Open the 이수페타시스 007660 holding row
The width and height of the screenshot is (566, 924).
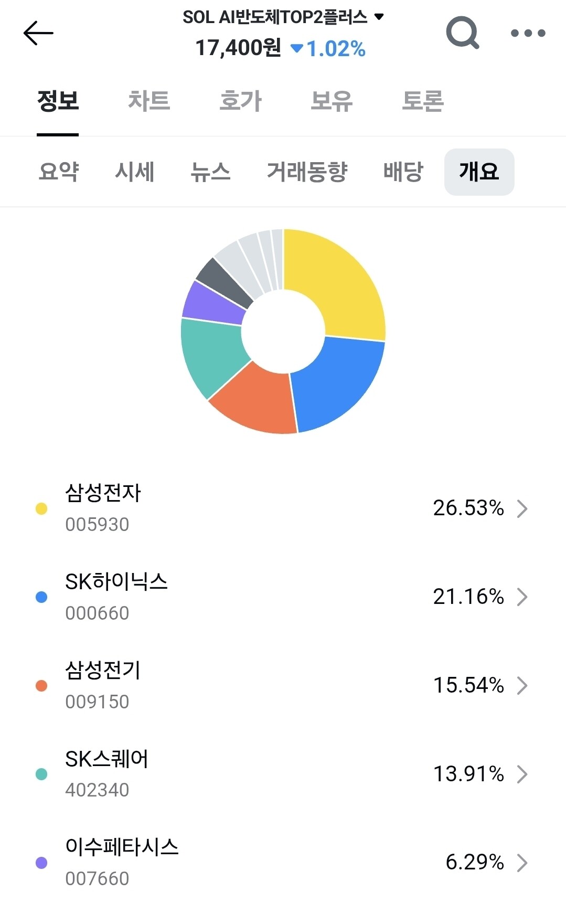(283, 863)
